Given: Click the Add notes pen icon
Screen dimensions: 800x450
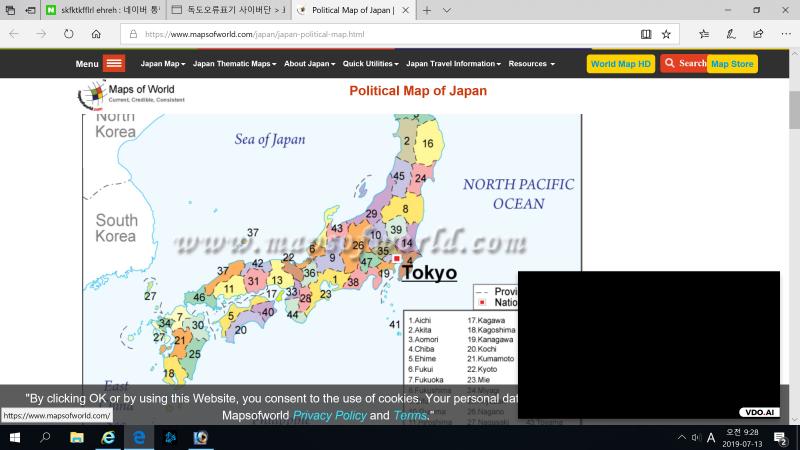Looking at the screenshot, I should tap(731, 34).
